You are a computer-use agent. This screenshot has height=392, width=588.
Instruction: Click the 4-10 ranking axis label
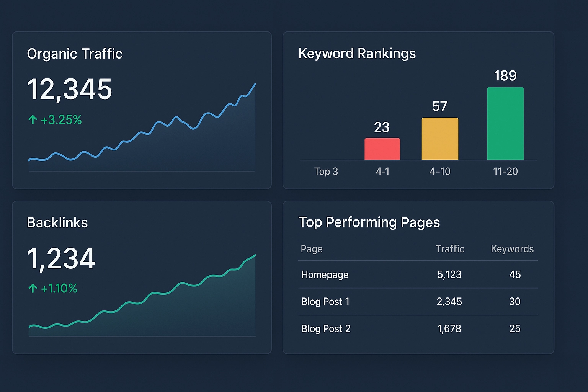click(x=440, y=171)
